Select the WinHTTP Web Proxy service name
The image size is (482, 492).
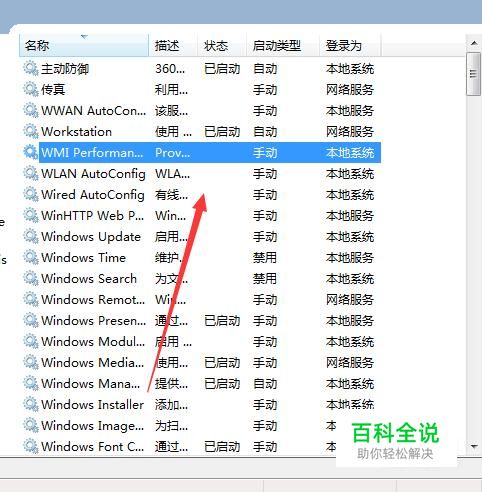(x=92, y=216)
